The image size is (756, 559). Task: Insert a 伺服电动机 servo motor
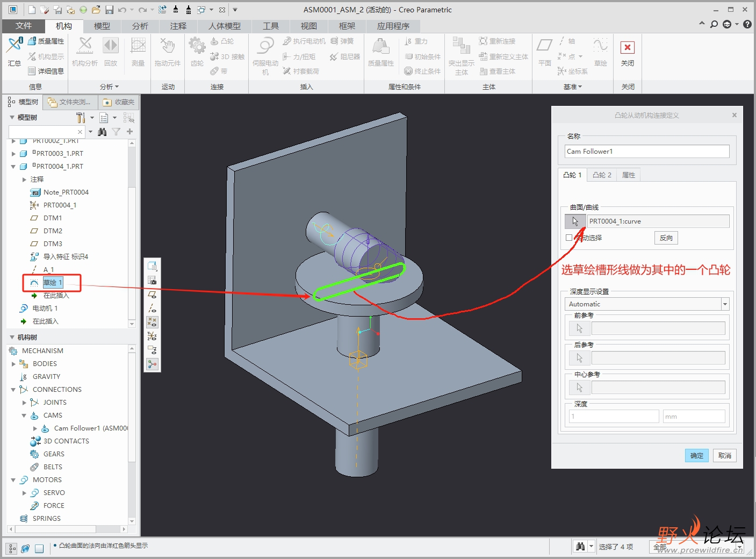(x=265, y=56)
